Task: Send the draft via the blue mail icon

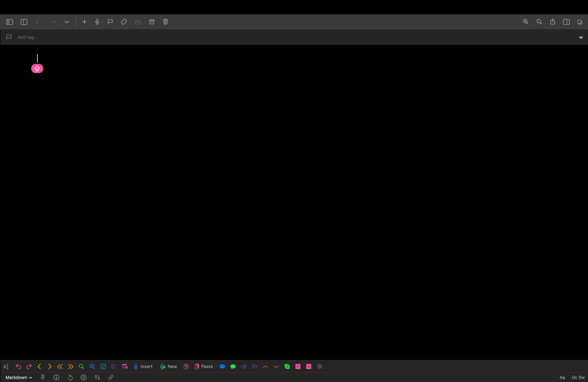Action: [x=222, y=366]
